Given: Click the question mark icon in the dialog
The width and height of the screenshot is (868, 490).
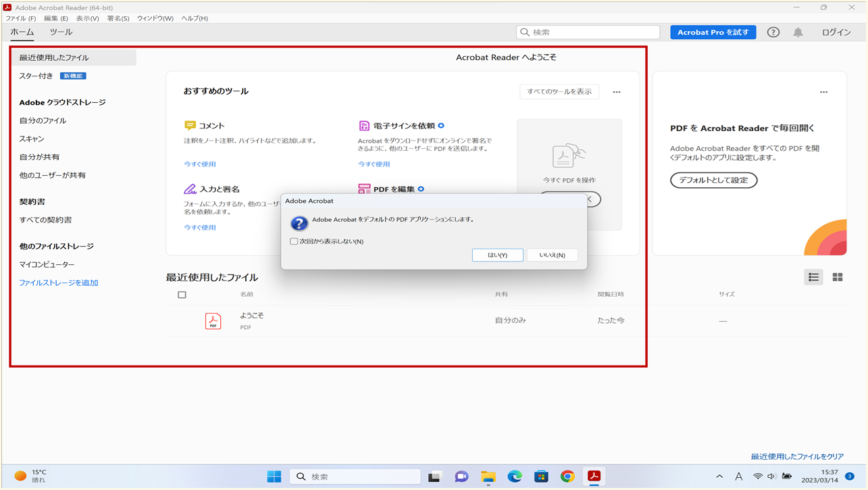Looking at the screenshot, I should [x=299, y=224].
